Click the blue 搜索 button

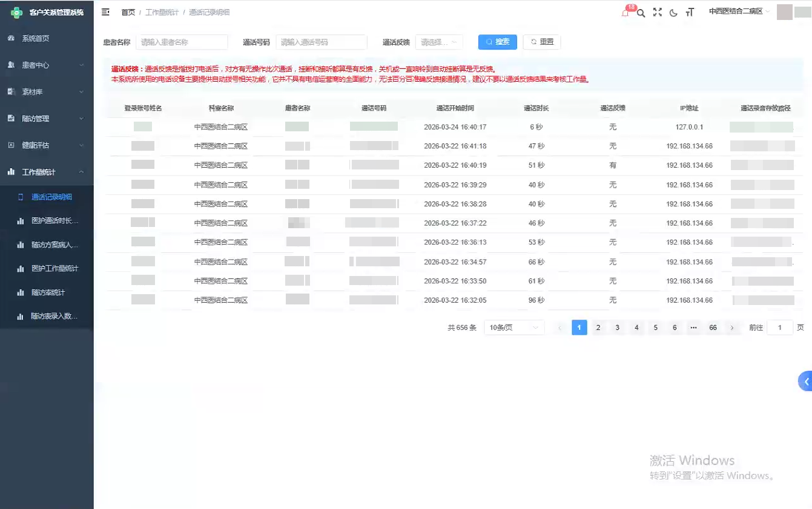[x=497, y=42]
